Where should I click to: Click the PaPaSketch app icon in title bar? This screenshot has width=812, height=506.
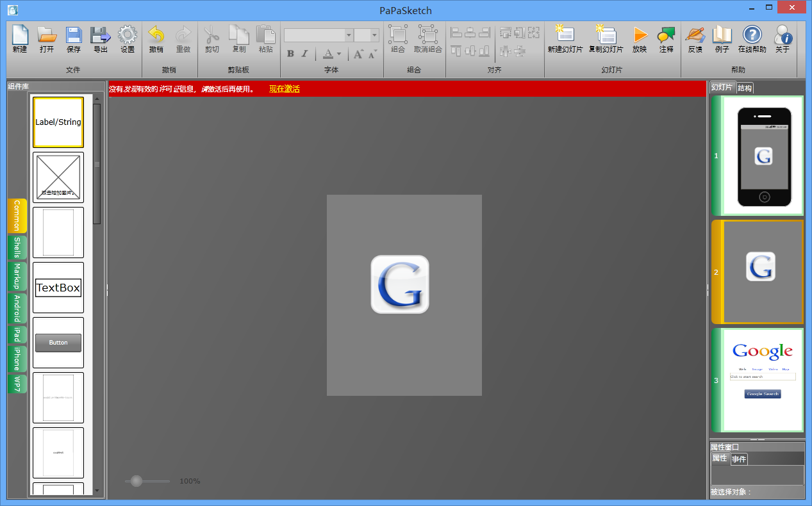(x=12, y=10)
